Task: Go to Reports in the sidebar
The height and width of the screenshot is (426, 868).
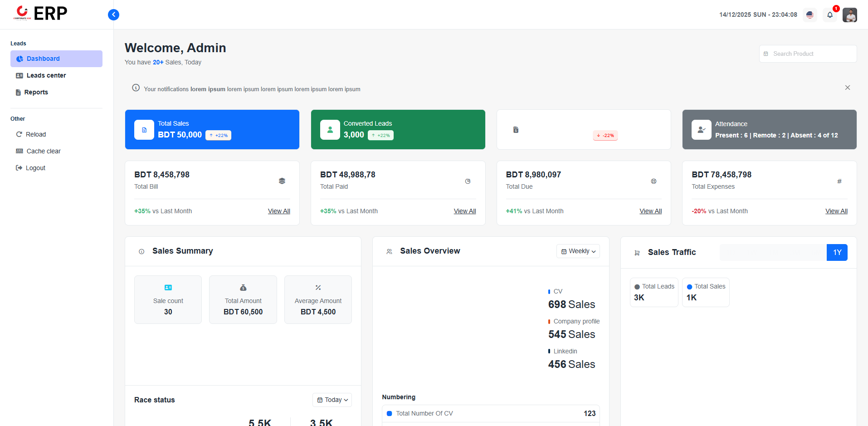Action: (36, 92)
